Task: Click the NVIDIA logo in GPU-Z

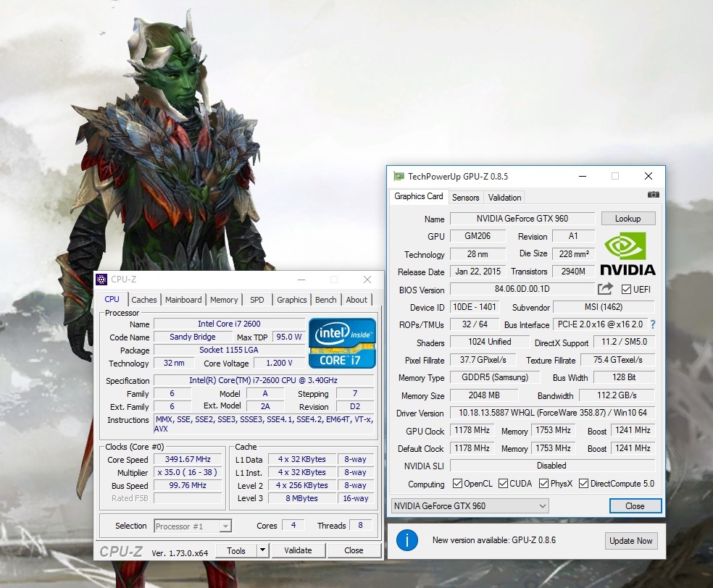Action: 627,254
